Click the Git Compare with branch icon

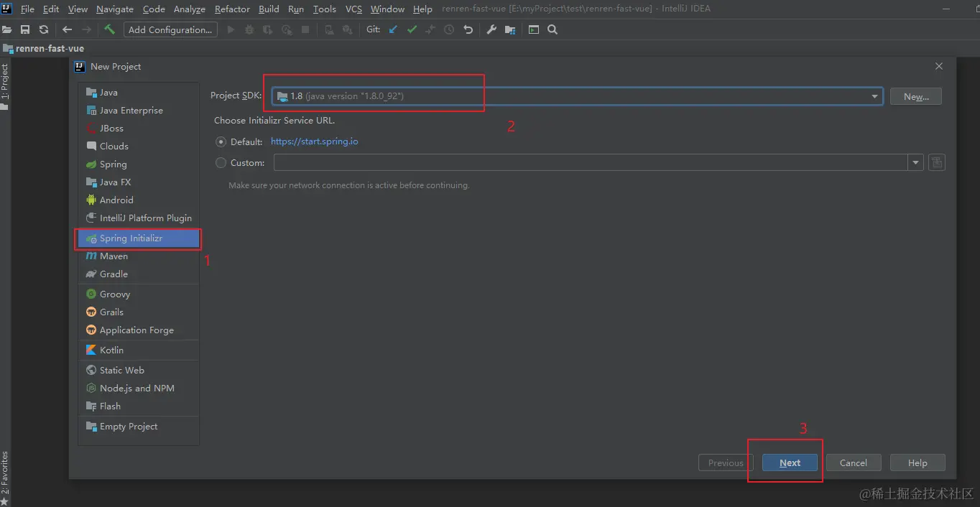click(x=430, y=29)
